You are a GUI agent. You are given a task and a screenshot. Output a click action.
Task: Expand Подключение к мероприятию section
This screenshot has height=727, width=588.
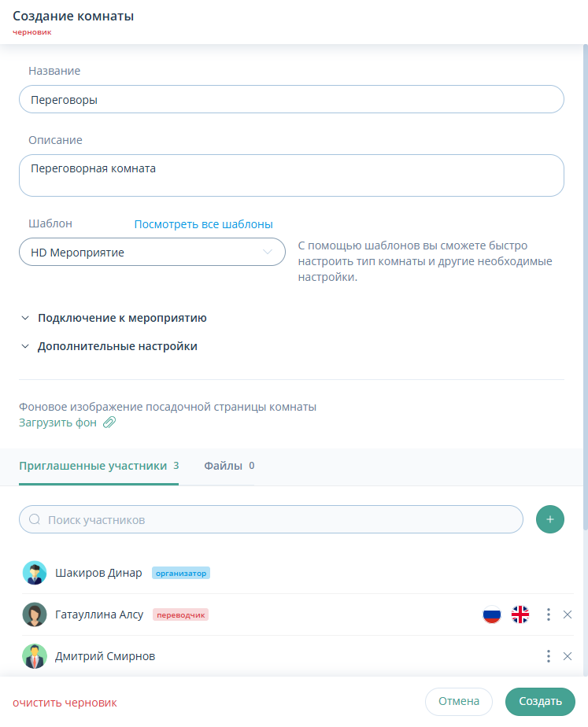click(121, 318)
